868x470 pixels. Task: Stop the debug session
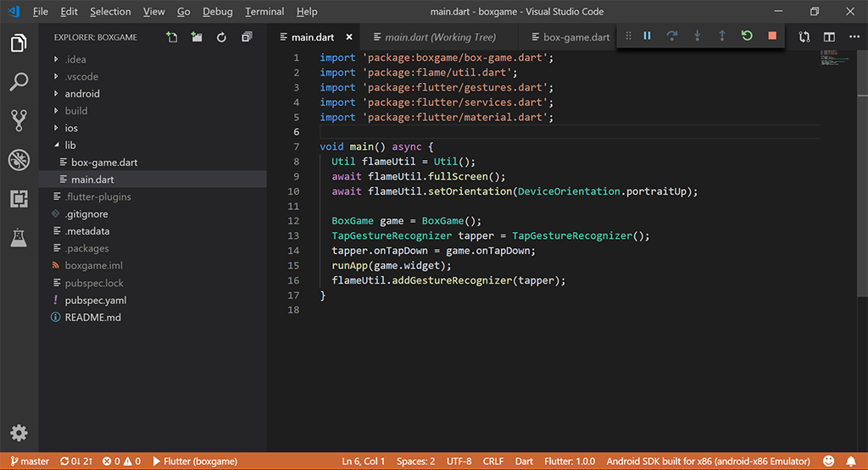771,36
